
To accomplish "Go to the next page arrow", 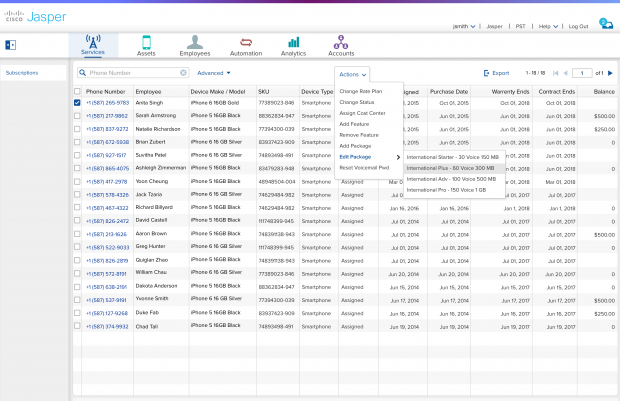I will (x=610, y=73).
